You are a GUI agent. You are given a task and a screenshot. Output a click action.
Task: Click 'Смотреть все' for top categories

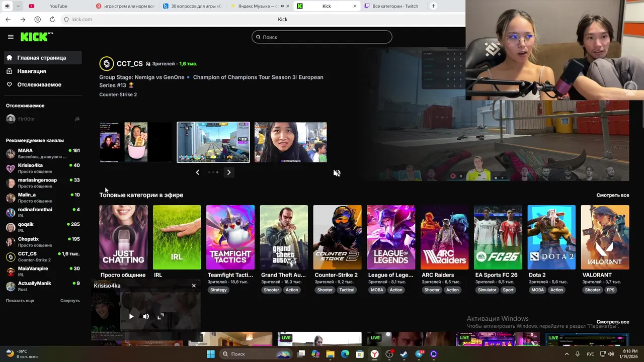(x=613, y=195)
